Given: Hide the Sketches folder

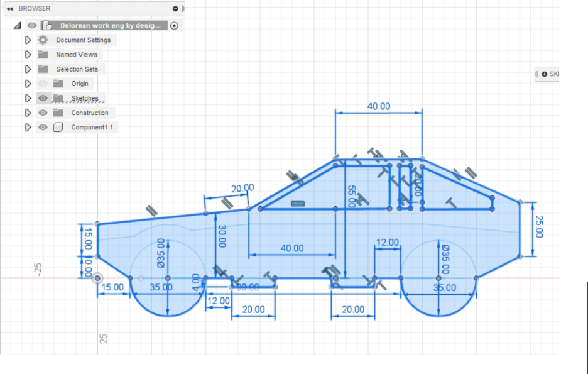Looking at the screenshot, I should (x=43, y=98).
